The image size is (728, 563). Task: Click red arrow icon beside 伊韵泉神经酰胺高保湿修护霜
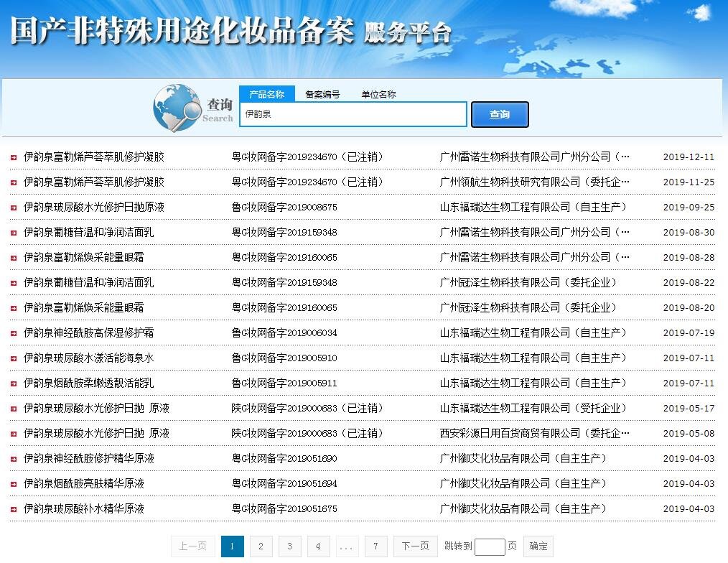(x=14, y=333)
